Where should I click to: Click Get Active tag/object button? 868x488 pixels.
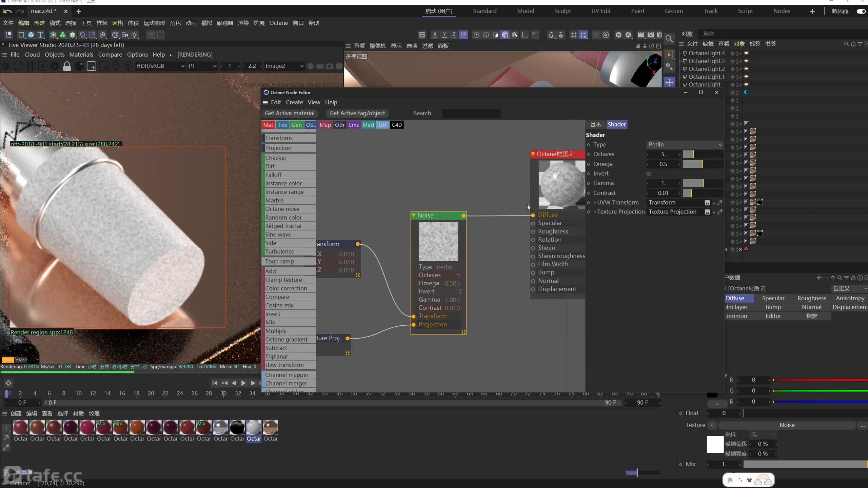[357, 113]
